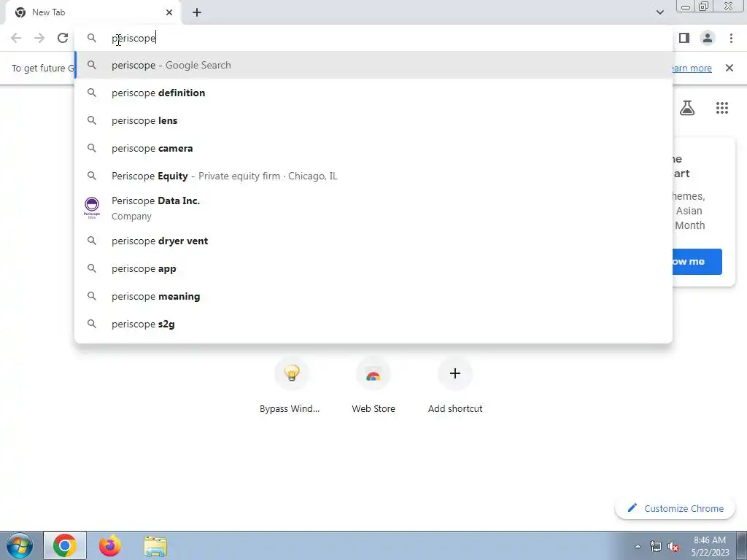Click the Learn more link
Viewport: 747px width, 560px height.
[692, 68]
